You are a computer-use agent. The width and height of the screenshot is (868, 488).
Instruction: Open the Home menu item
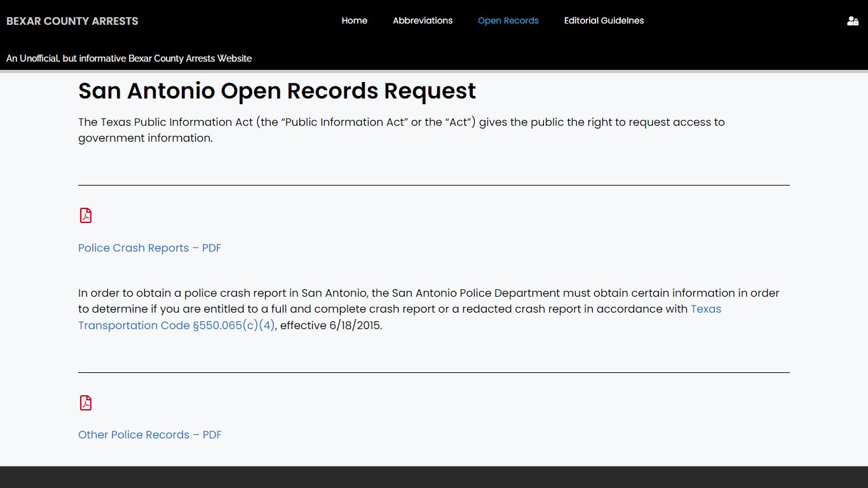tap(355, 20)
